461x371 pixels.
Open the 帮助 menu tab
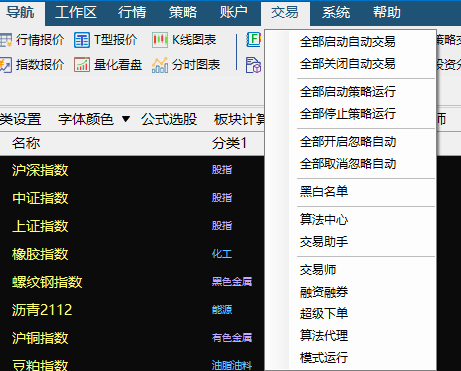387,13
